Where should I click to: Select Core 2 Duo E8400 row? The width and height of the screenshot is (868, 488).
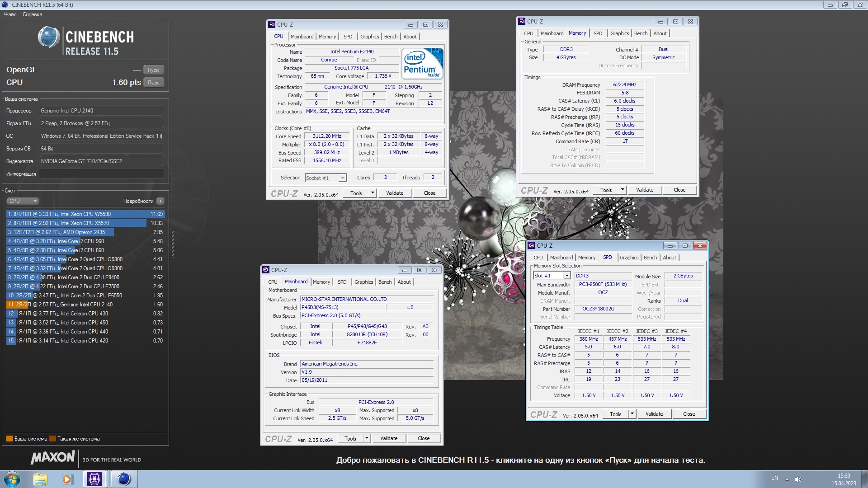tap(85, 277)
